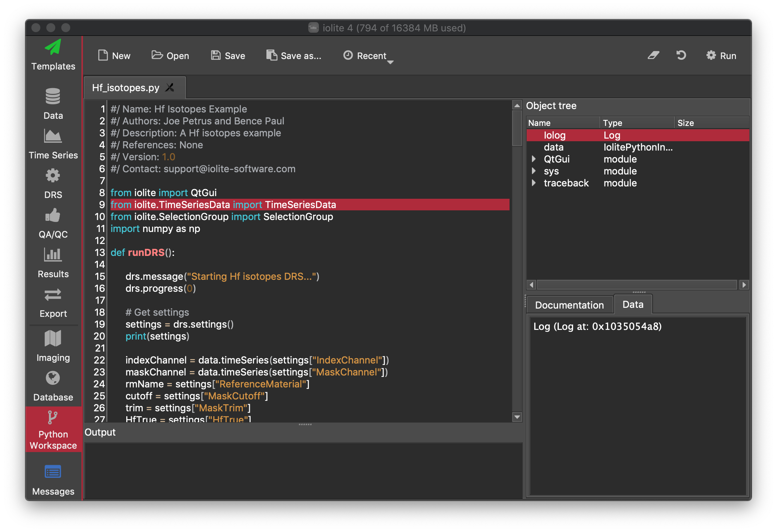777x532 pixels.
Task: Show the Messages panel
Action: coord(53,480)
